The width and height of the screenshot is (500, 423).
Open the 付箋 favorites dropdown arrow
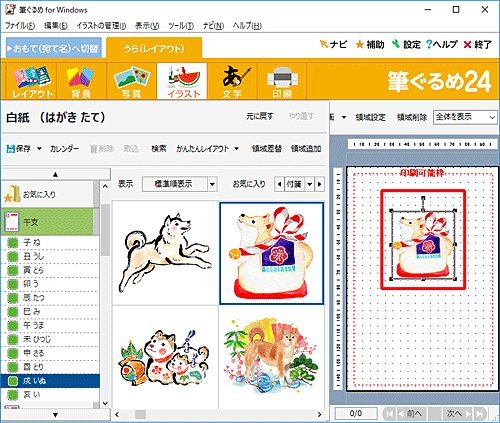point(310,184)
